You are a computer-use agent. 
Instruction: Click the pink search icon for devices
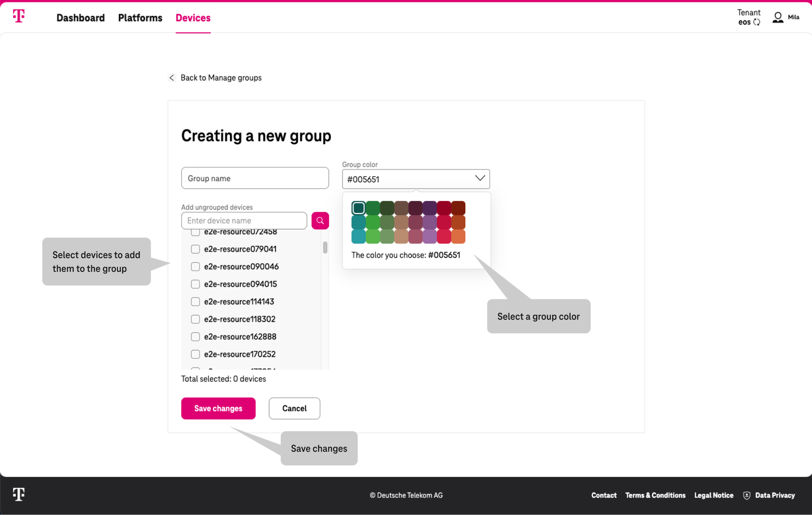pyautogui.click(x=320, y=220)
